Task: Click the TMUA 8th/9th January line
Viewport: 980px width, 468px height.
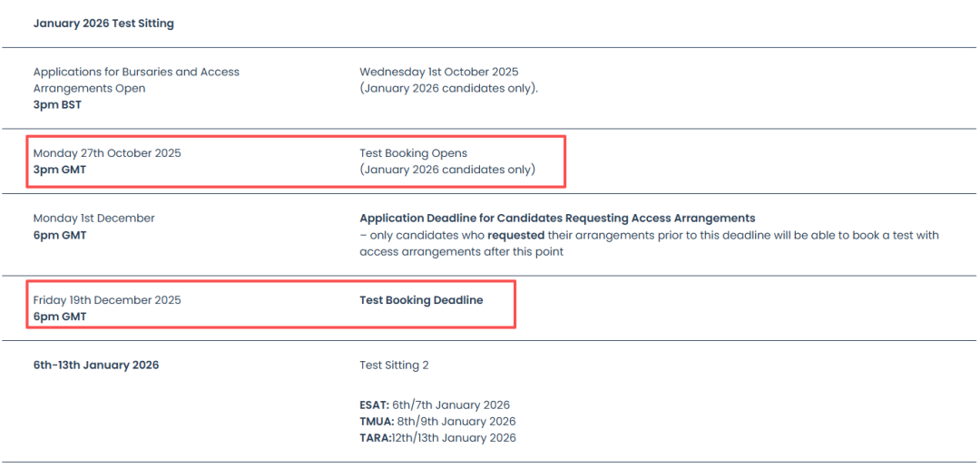Action: [437, 422]
